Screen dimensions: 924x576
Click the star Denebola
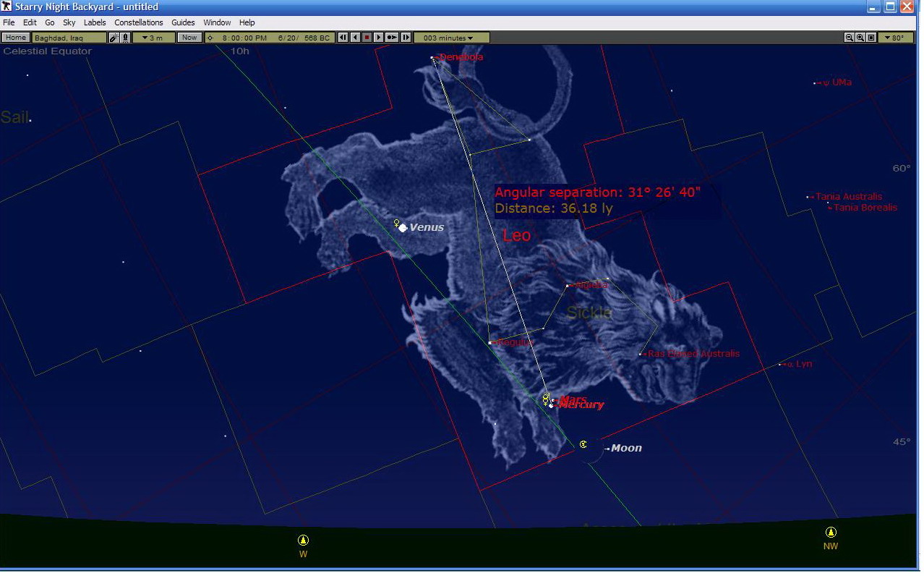(x=432, y=57)
